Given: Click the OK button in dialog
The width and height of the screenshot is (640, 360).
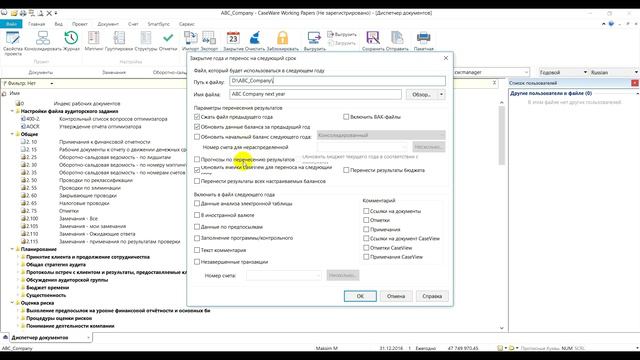Looking at the screenshot, I should point(360,296).
